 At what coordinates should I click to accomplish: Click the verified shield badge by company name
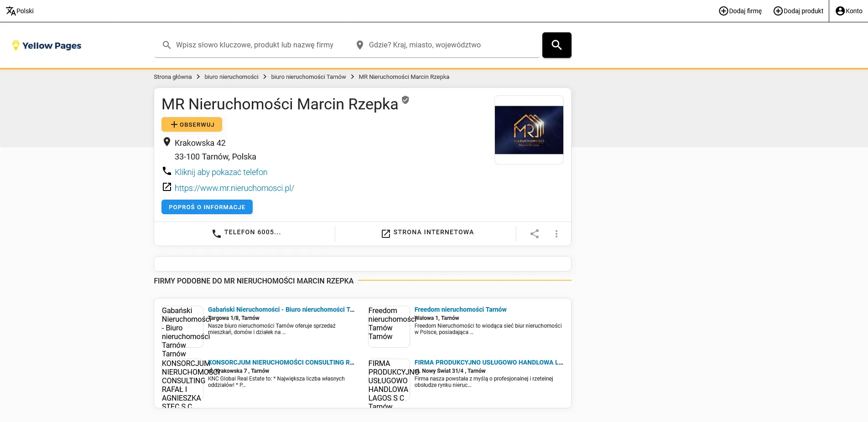pos(405,100)
